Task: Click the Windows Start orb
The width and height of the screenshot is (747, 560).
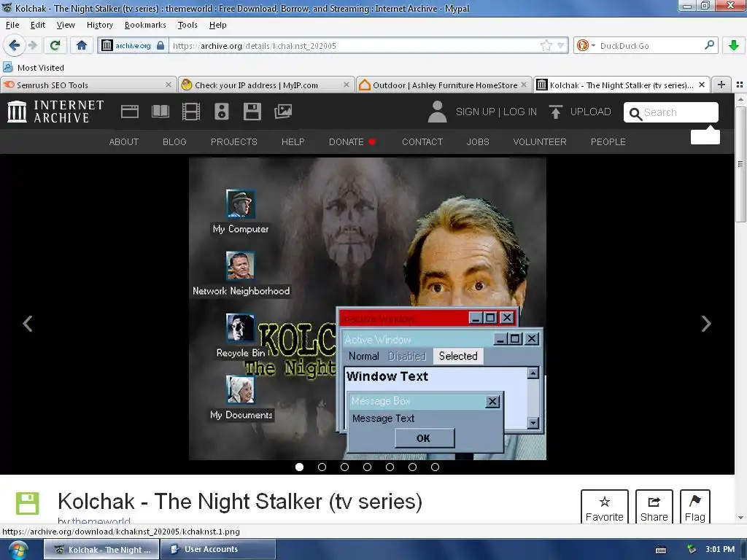Action: tap(18, 550)
